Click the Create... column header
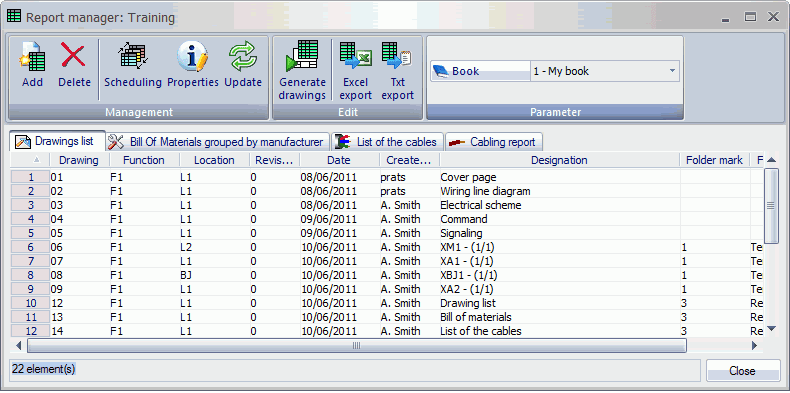790x393 pixels. (x=409, y=160)
